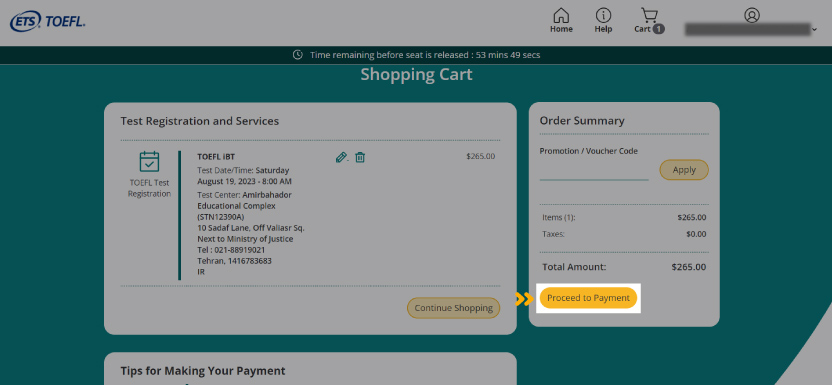The image size is (832, 385).
Task: Click the Amirbahador Educational Complex test center text
Action: coord(245,200)
